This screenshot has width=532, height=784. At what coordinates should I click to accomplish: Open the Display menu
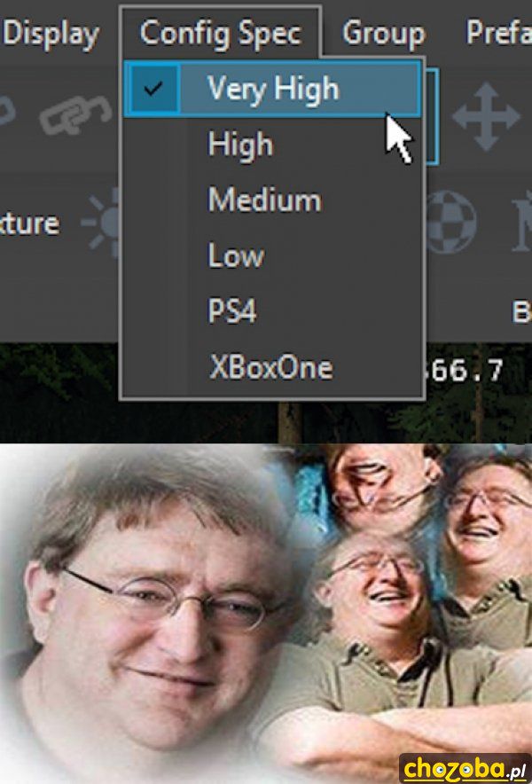[x=50, y=34]
